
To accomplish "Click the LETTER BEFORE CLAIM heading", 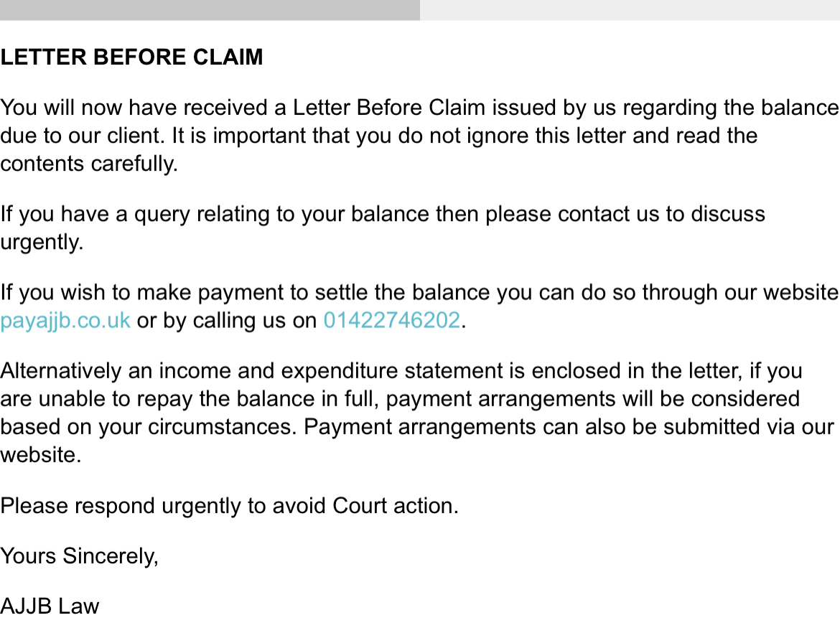I will (132, 57).
